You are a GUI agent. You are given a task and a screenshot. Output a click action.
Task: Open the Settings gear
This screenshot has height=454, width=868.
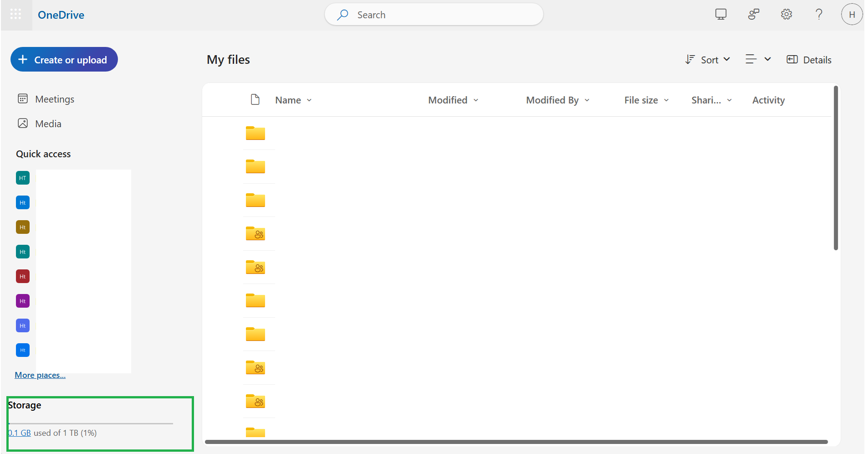[x=786, y=14]
